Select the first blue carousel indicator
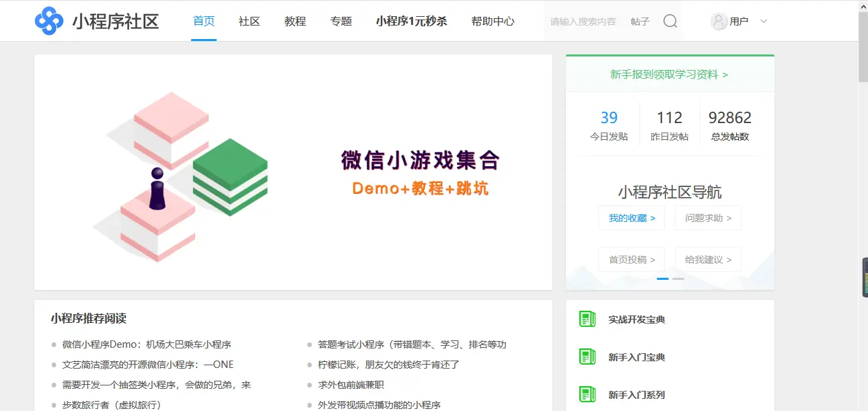This screenshot has width=868, height=411. (x=663, y=278)
